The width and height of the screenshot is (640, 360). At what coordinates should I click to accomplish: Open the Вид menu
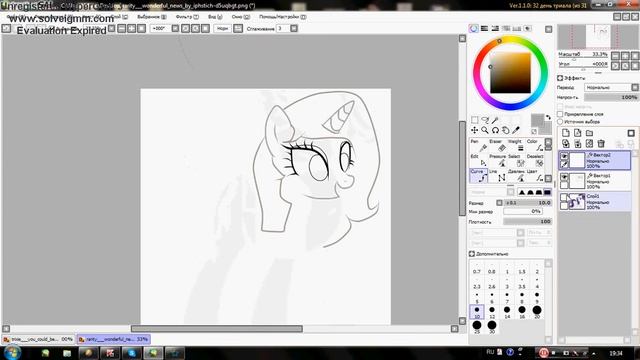click(215, 17)
